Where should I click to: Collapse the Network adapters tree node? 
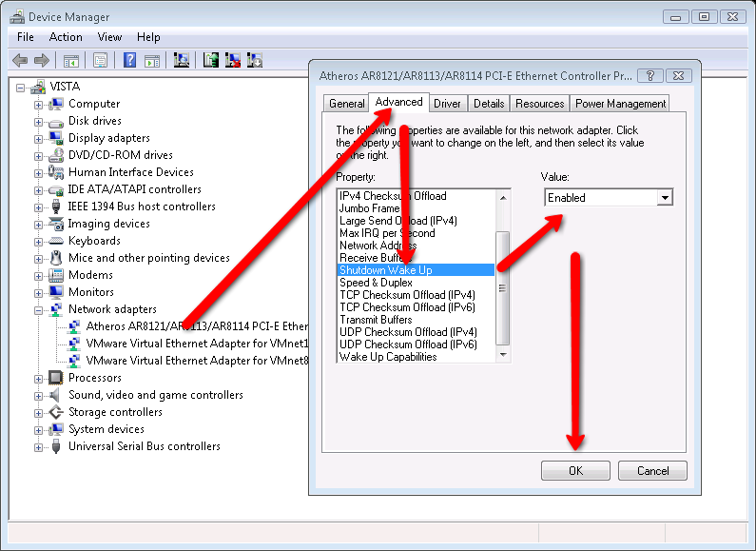(x=39, y=309)
